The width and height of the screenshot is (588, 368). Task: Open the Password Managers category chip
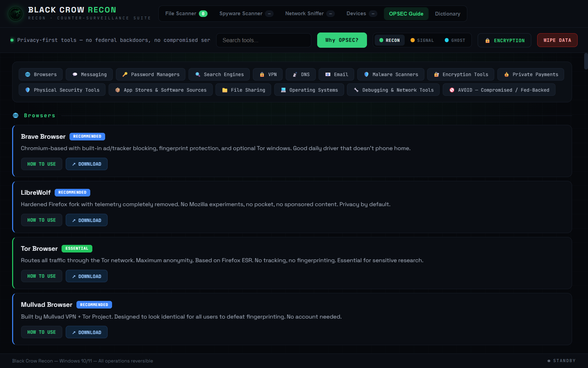coord(150,74)
